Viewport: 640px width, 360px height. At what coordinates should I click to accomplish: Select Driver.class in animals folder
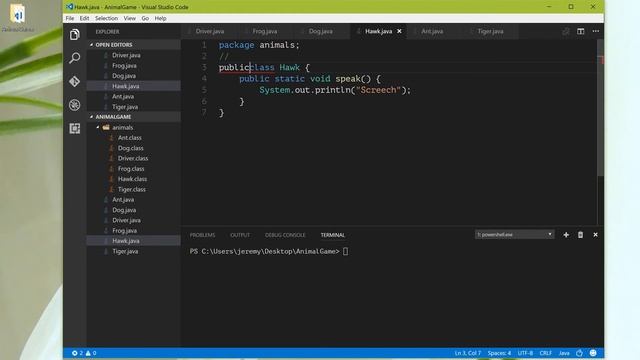pyautogui.click(x=133, y=158)
